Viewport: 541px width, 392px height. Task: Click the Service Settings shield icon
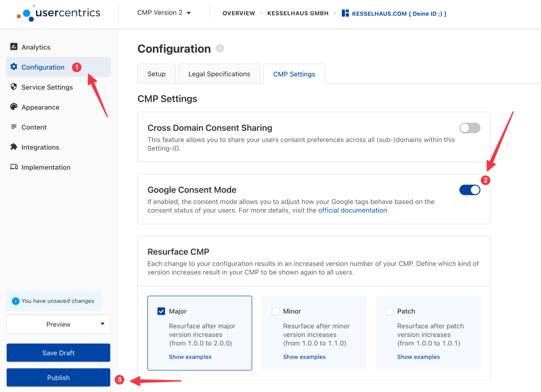click(x=14, y=87)
